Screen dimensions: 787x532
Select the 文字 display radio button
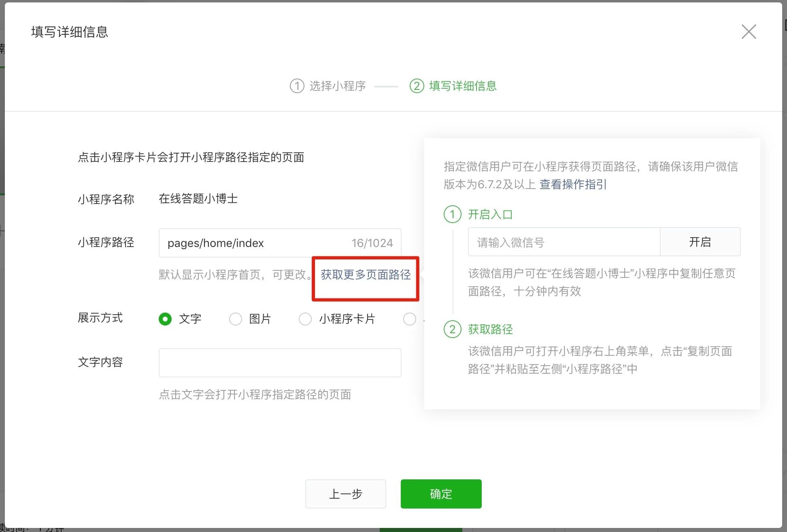point(165,319)
